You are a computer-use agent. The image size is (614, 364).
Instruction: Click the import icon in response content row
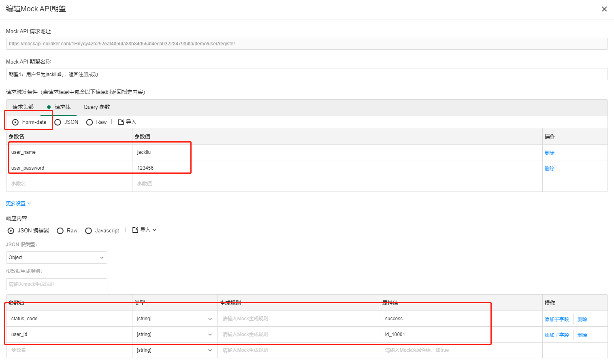tap(135, 230)
